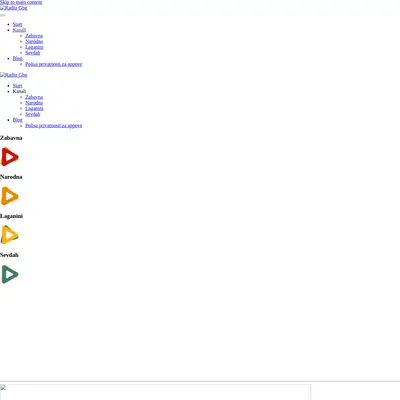Viewport: 400px width, 400px height.
Task: Click the small menu toggle button under the top logo
Action: tap(3, 15)
